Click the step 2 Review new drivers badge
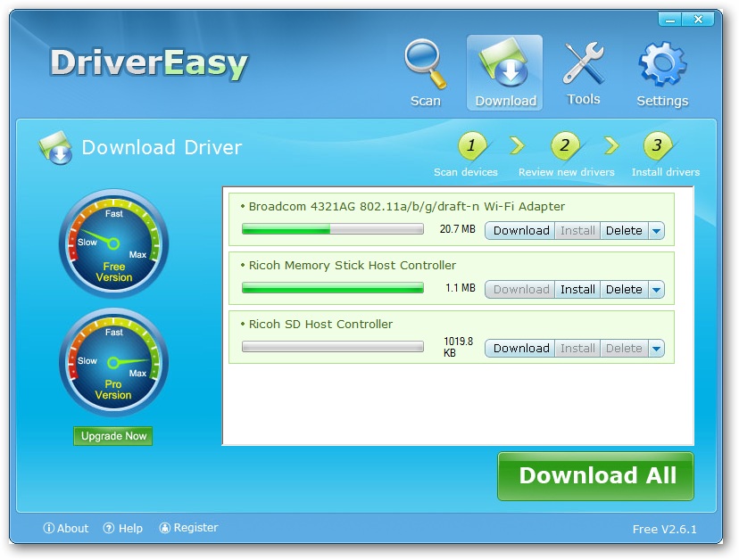 pyautogui.click(x=565, y=145)
